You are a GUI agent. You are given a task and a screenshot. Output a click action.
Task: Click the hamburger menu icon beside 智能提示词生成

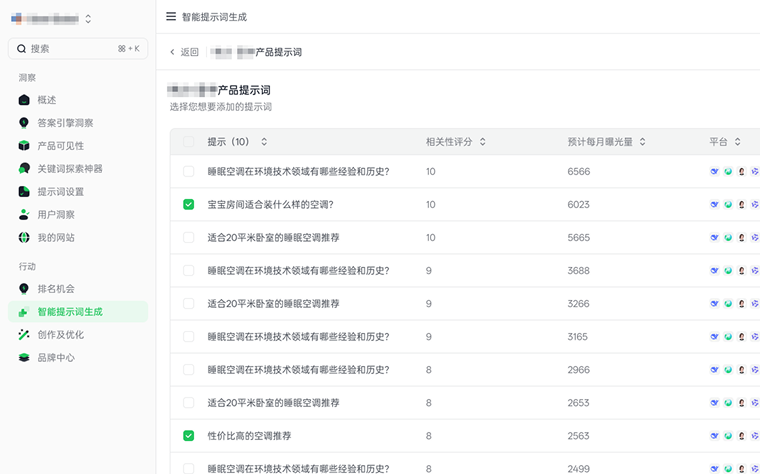(171, 17)
